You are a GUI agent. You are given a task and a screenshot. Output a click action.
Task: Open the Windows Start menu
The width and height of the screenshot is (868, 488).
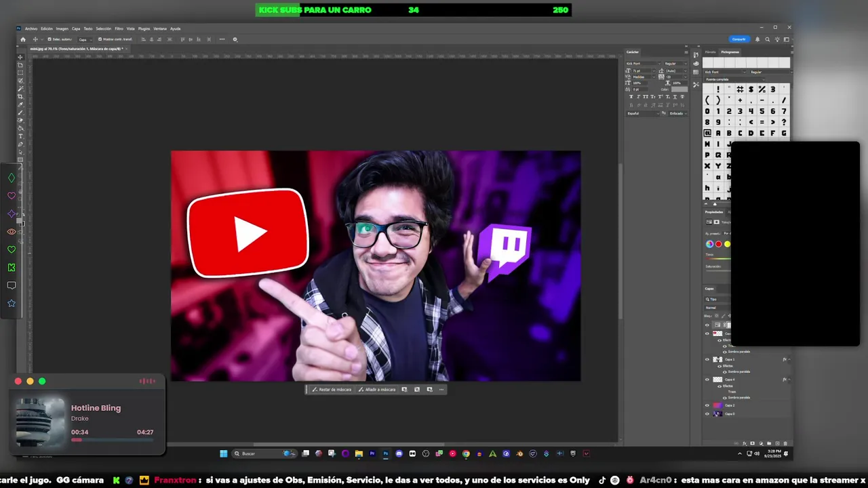point(223,453)
